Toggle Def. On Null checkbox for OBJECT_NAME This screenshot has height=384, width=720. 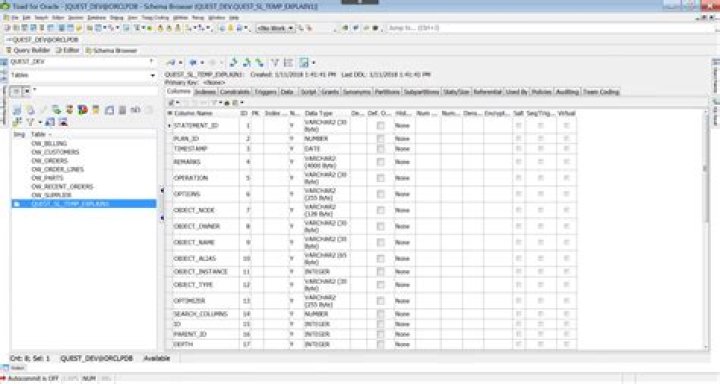tap(380, 242)
